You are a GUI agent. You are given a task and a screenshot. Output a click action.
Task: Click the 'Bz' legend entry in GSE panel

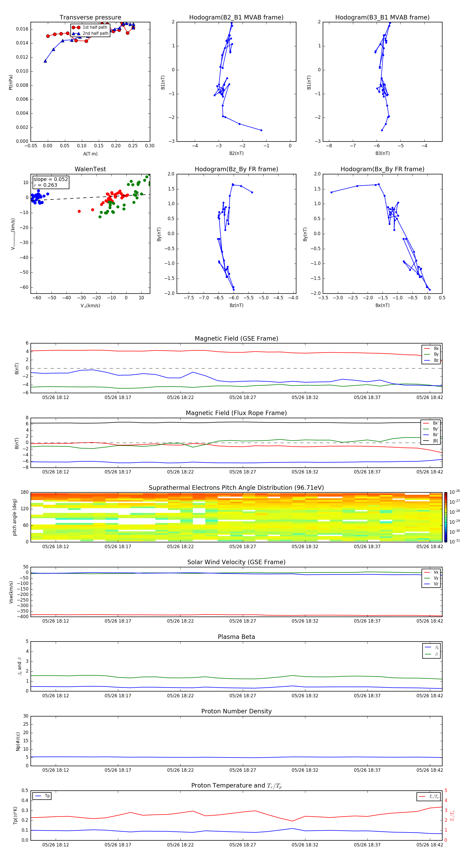click(431, 360)
